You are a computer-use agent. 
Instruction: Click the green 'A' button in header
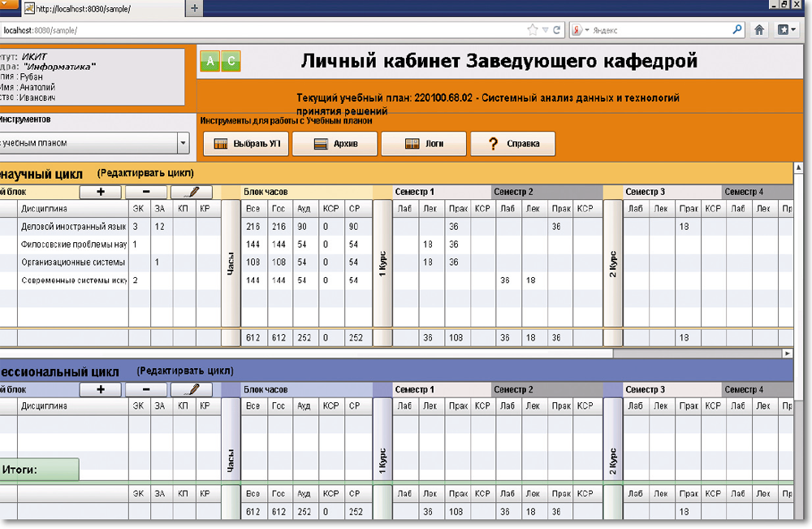[210, 62]
